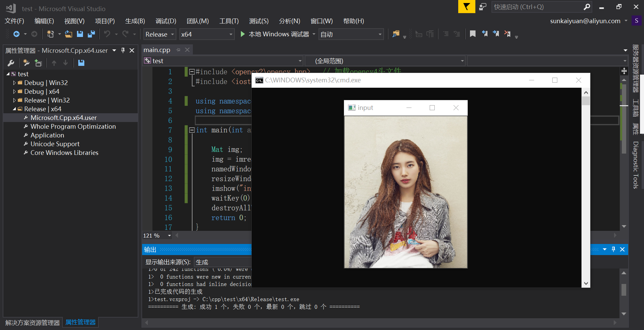Viewport: 644px width, 330px height.
Task: Add new project property sheet icon
Action: point(26,63)
